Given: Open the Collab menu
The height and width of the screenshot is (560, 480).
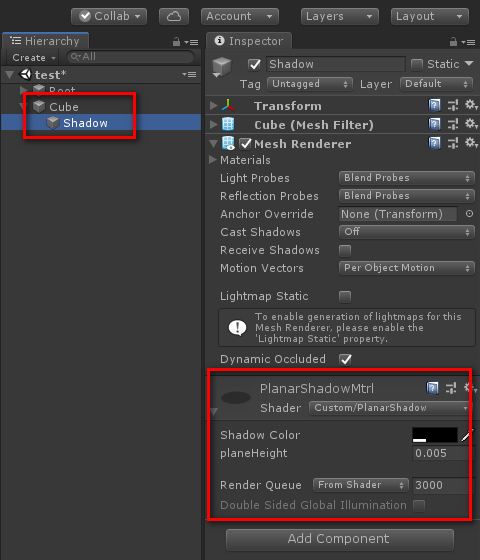Looking at the screenshot, I should pos(109,16).
